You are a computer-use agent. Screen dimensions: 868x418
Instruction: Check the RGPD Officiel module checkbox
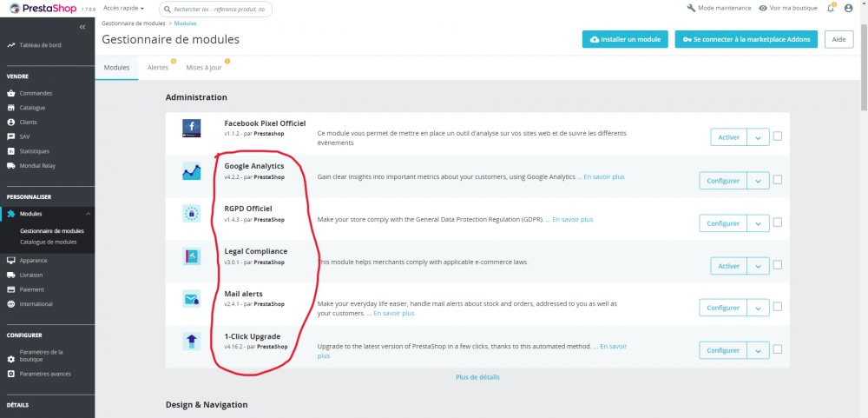pyautogui.click(x=778, y=222)
